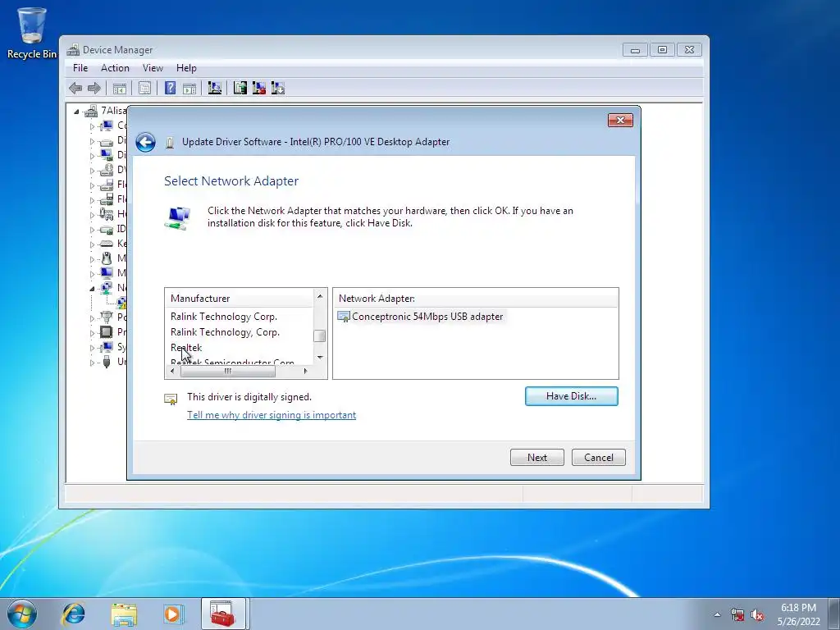This screenshot has height=630, width=840.
Task: Open the View menu
Action: (153, 68)
